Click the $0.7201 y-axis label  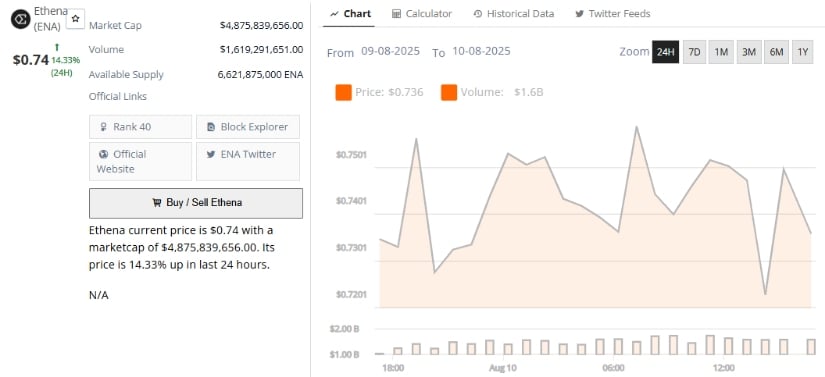(351, 294)
